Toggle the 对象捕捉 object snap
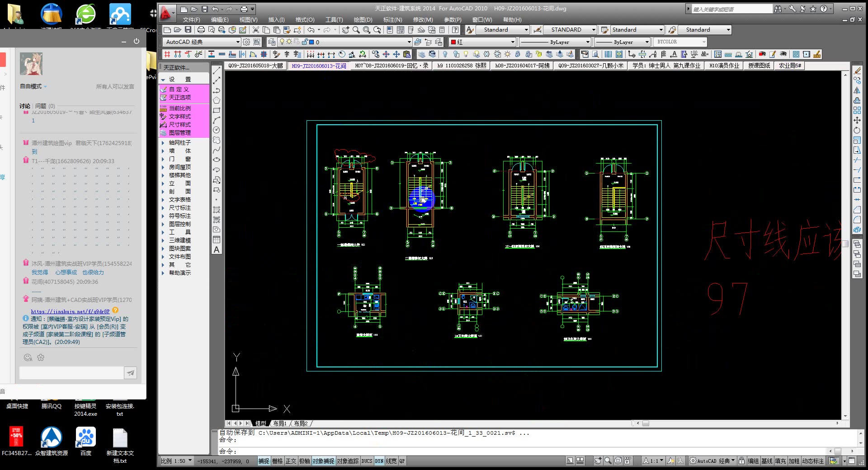Image resolution: width=868 pixels, height=470 pixels. pos(324,461)
